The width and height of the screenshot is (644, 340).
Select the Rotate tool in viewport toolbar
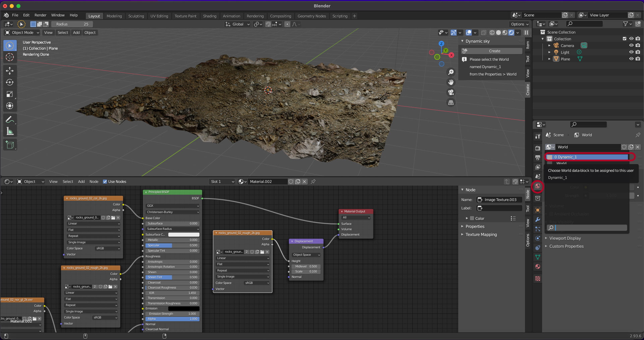pyautogui.click(x=10, y=82)
